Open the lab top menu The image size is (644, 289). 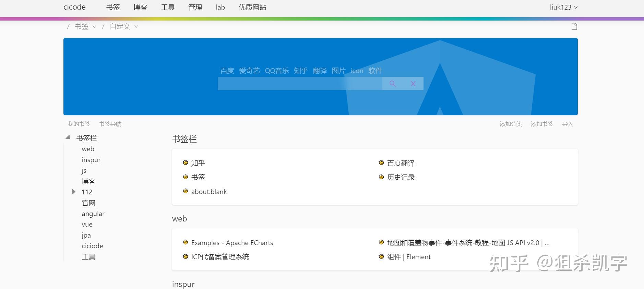tap(220, 7)
